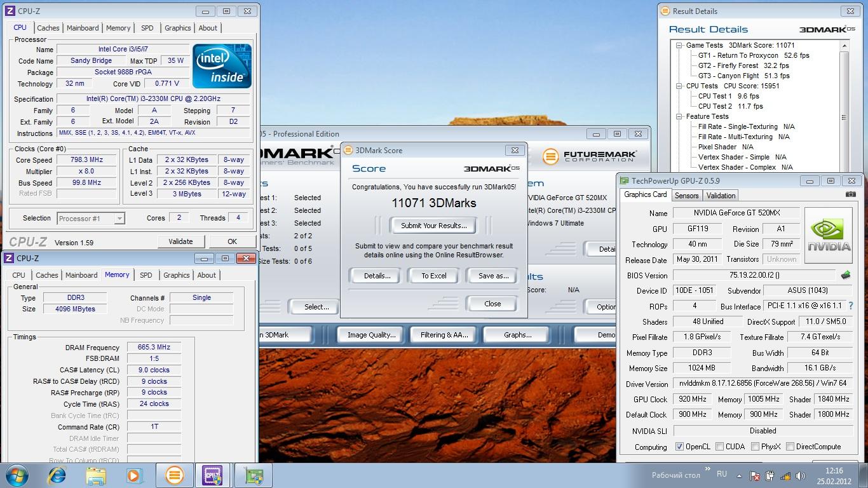Open Windows Explorer from the taskbar

[96, 475]
